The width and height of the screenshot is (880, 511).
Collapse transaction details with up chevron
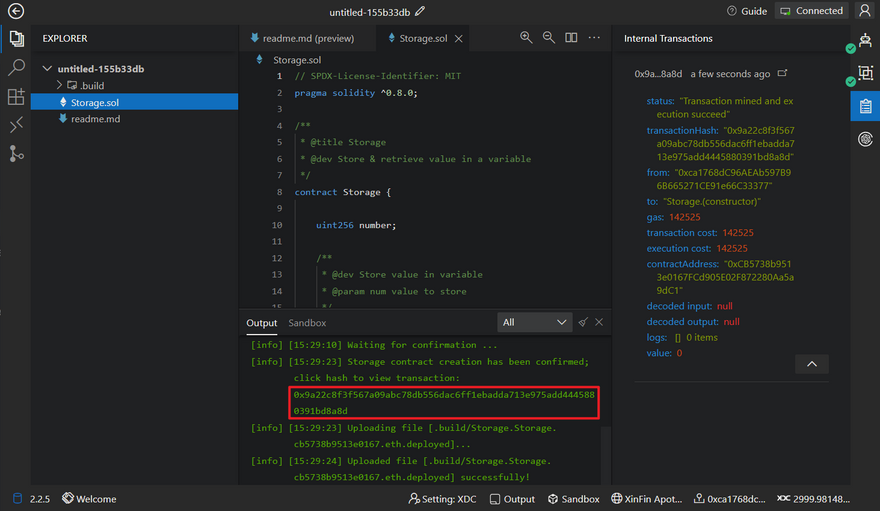click(x=812, y=363)
